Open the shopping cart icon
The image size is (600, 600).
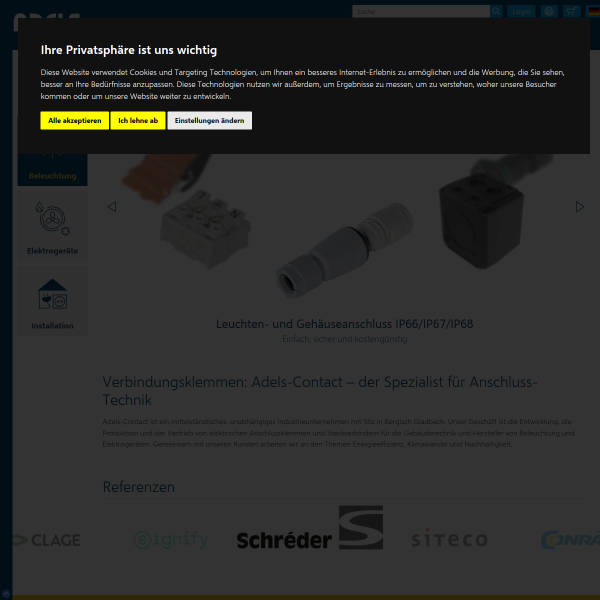tap(571, 11)
